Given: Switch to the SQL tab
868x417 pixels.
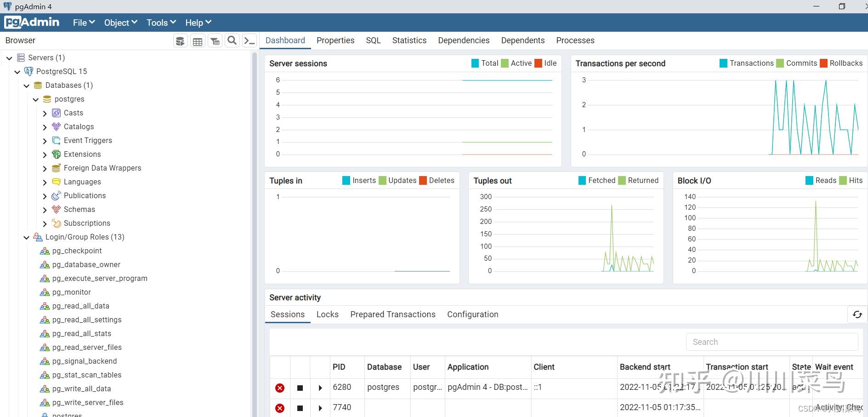Looking at the screenshot, I should [373, 40].
